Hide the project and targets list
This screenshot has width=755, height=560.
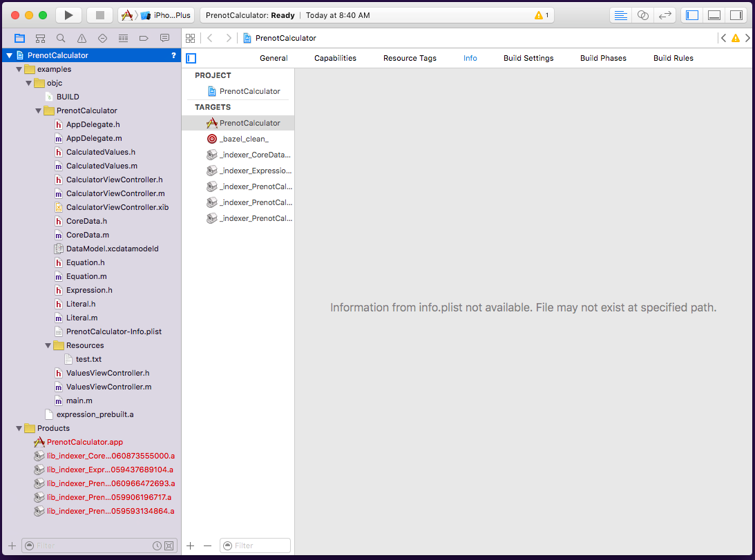point(191,58)
